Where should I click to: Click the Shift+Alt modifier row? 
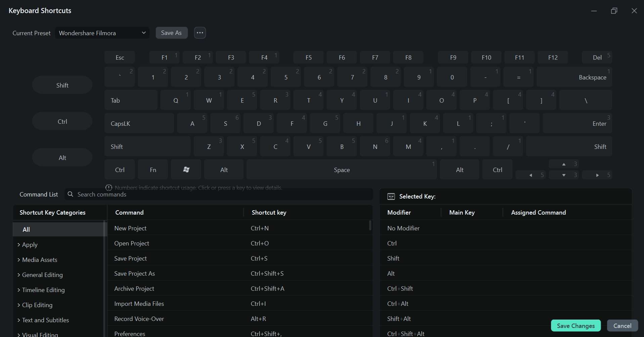[506, 319]
